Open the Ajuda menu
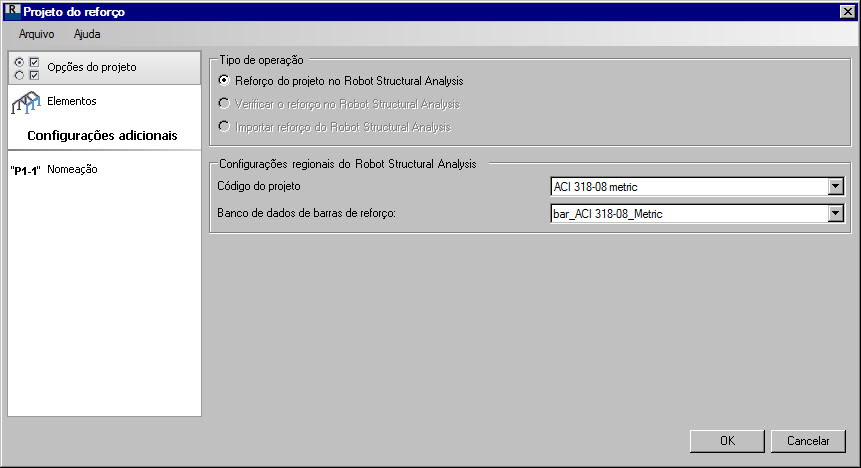The width and height of the screenshot is (861, 468). 87,34
